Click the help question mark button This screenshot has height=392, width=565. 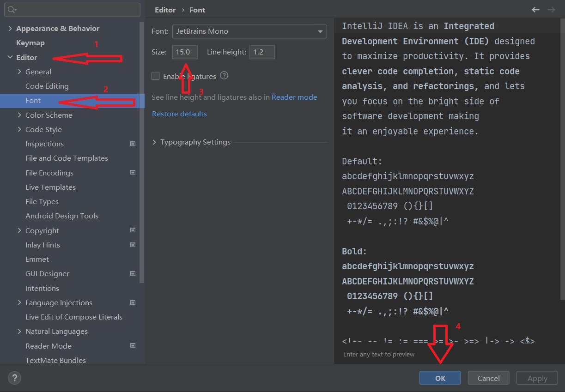[15, 378]
